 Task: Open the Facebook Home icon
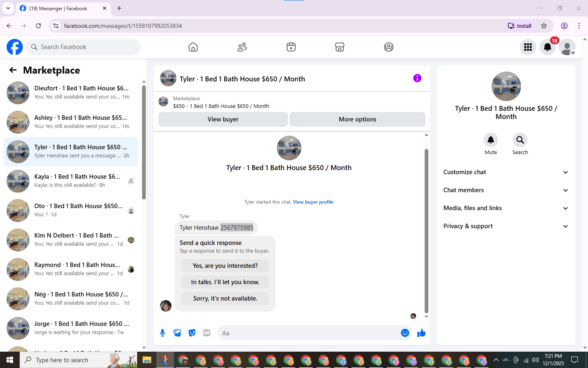[193, 47]
